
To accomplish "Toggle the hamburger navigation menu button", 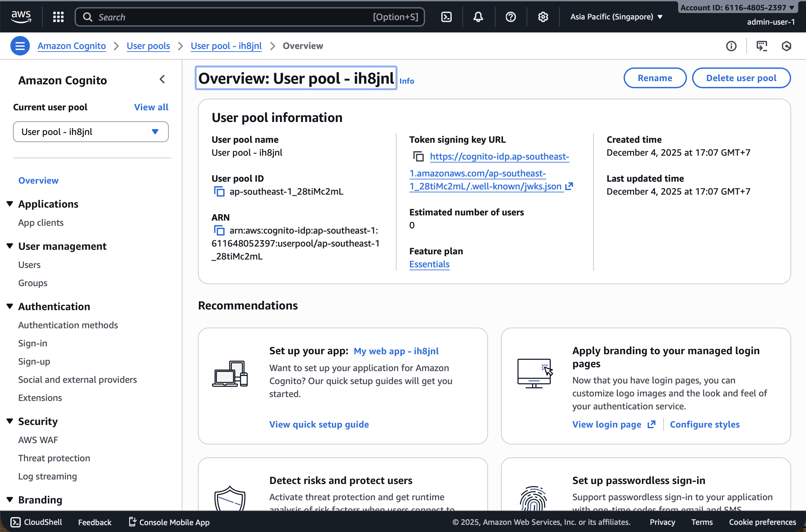I will [x=20, y=46].
